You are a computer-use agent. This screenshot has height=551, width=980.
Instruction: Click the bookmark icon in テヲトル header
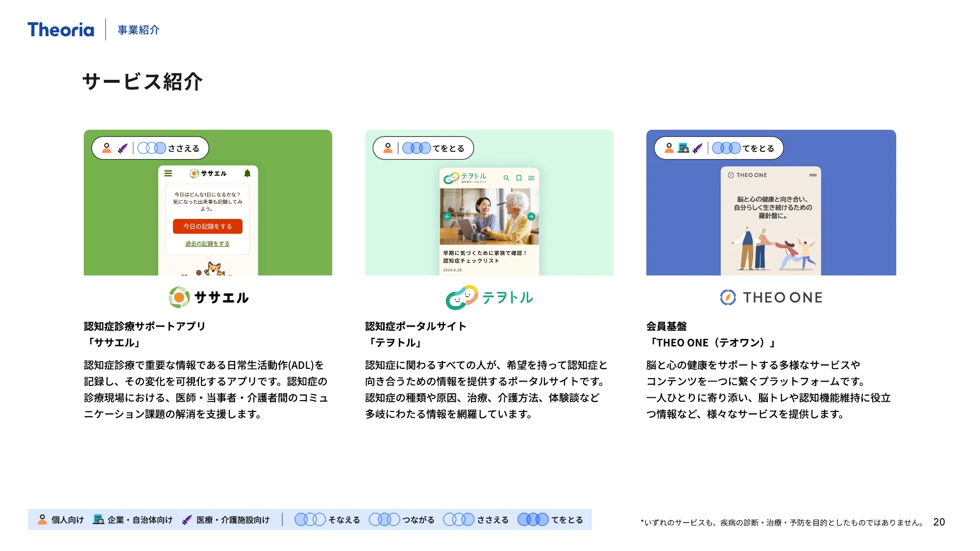tap(519, 178)
